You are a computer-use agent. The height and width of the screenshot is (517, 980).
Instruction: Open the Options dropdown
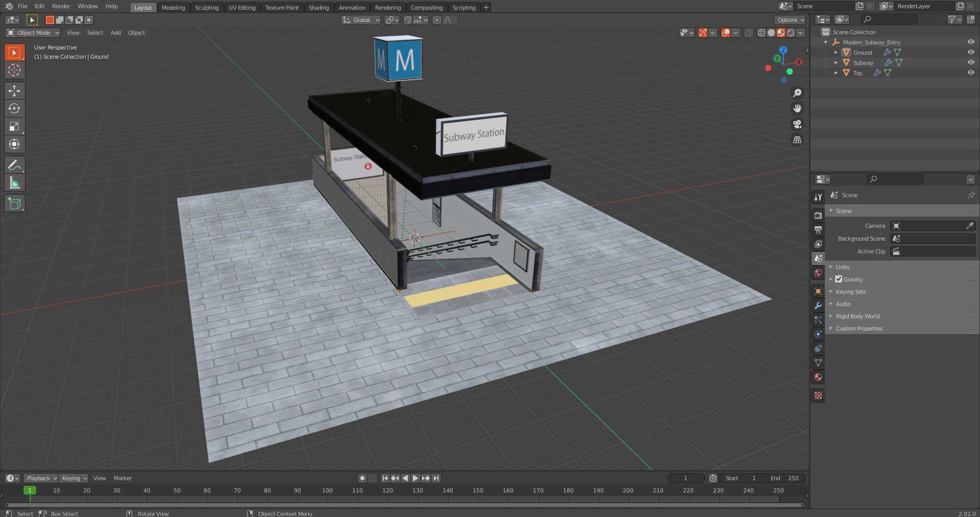(790, 20)
